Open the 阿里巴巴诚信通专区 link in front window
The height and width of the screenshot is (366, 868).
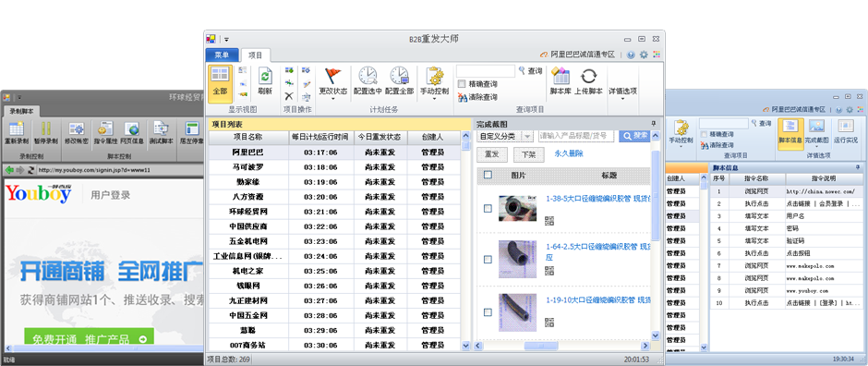[578, 55]
